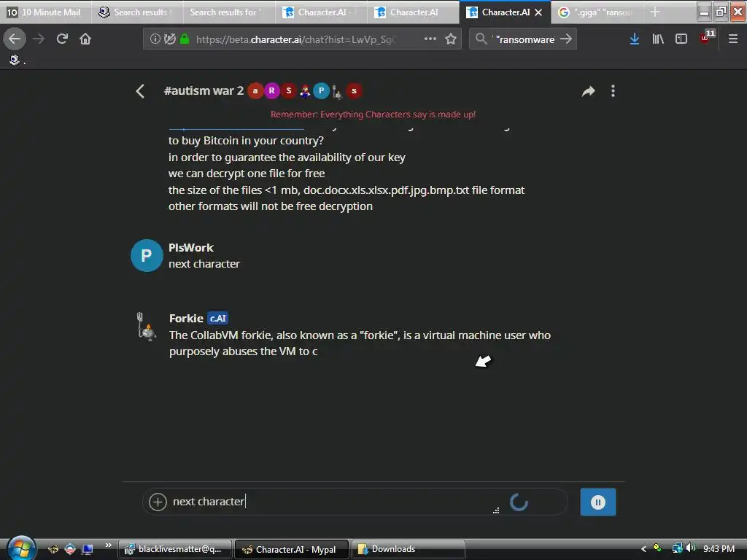Viewport: 747px width, 560px height.
Task: Open new tab with plus button
Action: pyautogui.click(x=655, y=12)
